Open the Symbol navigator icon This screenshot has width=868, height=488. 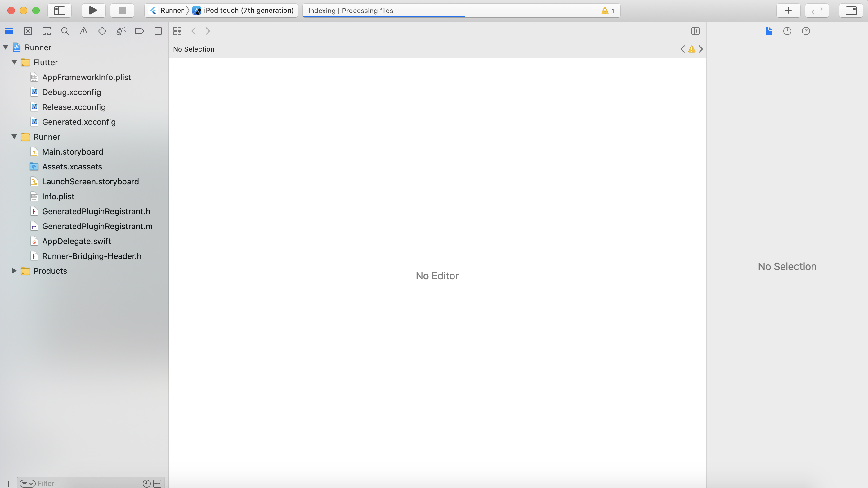pos(47,31)
